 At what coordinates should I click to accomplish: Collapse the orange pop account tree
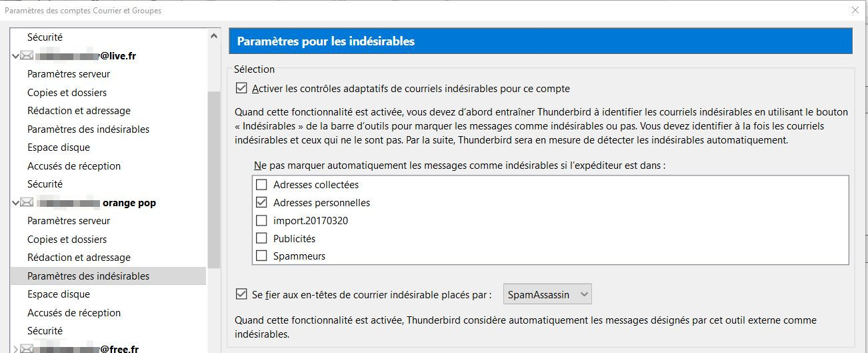(x=15, y=203)
